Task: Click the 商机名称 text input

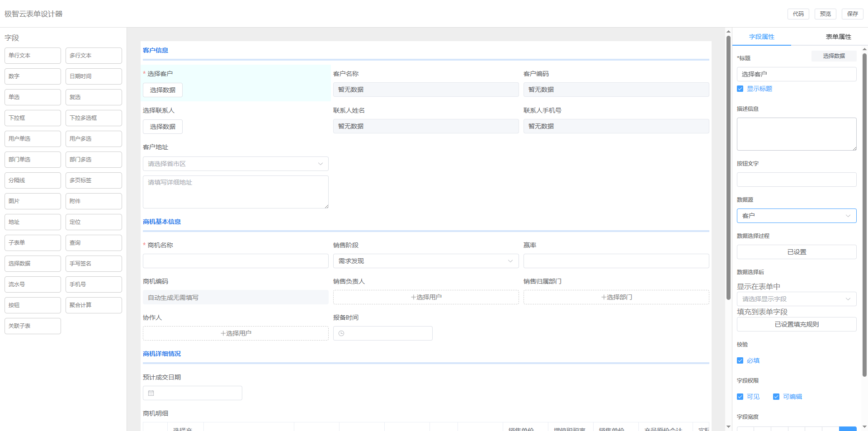Action: (236, 261)
